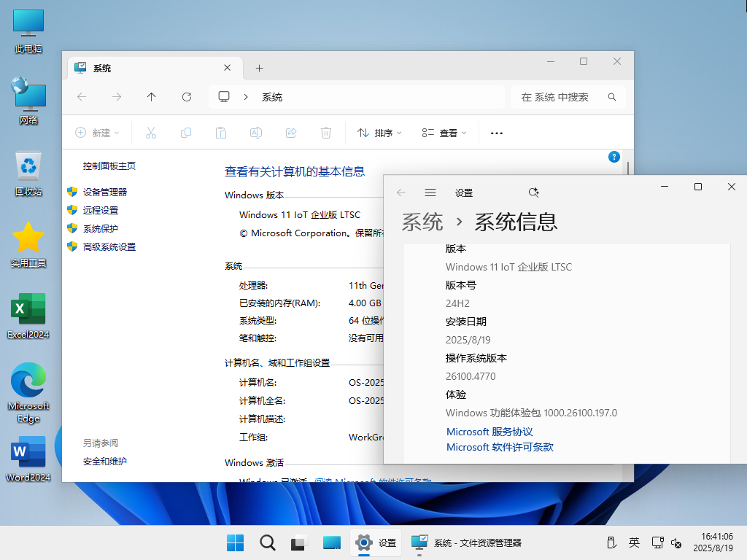
Task: Switch to 设置 taskbar item
Action: pyautogui.click(x=376, y=542)
